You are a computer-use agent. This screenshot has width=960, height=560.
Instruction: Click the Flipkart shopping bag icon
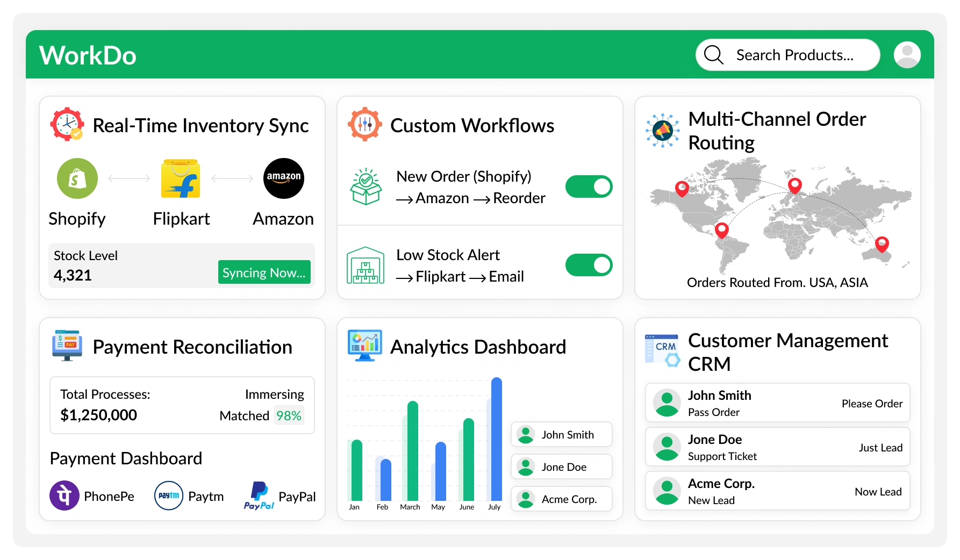[x=181, y=178]
